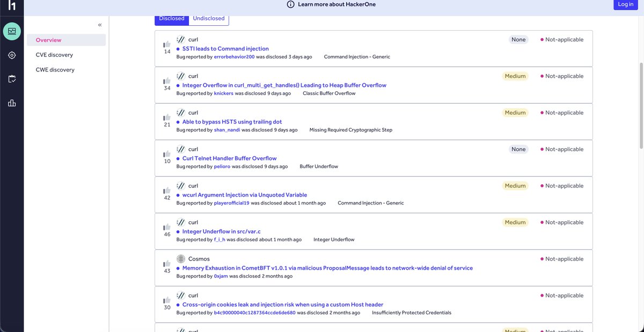Viewport: 644px width, 332px height.
Task: Open Learn more about HackerOne link
Action: click(337, 4)
